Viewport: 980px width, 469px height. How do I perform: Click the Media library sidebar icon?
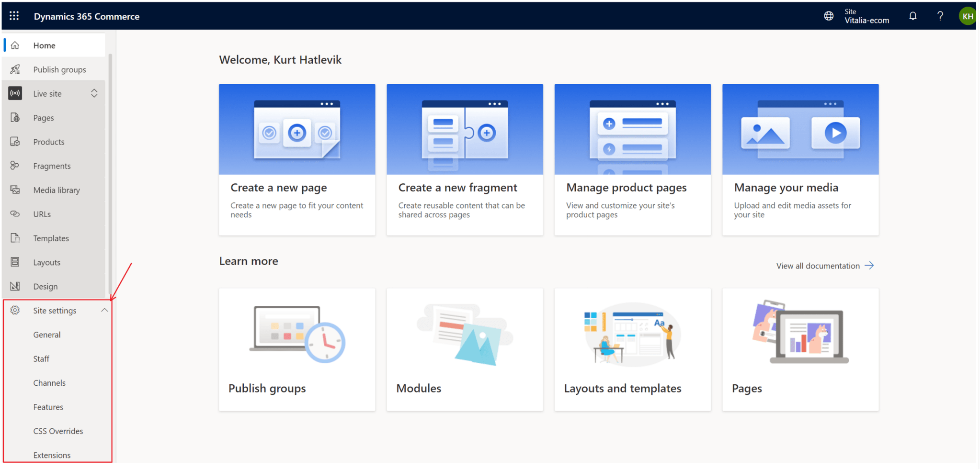pyautogui.click(x=15, y=190)
